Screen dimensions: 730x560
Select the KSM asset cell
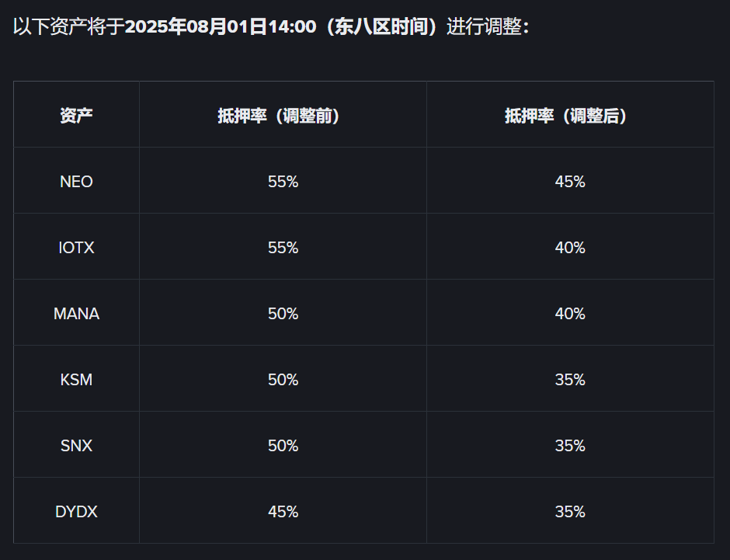click(76, 379)
